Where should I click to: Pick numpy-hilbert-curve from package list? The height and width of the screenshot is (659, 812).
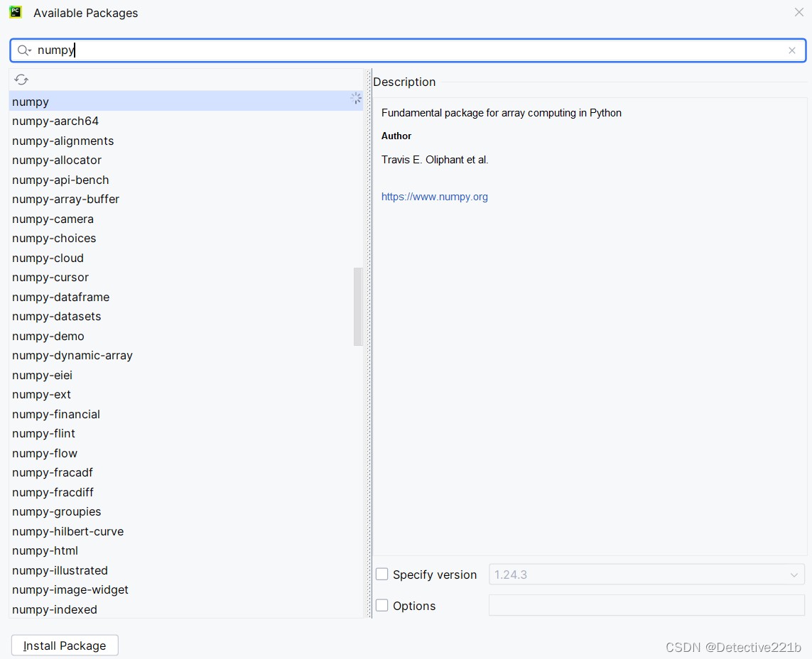click(67, 531)
